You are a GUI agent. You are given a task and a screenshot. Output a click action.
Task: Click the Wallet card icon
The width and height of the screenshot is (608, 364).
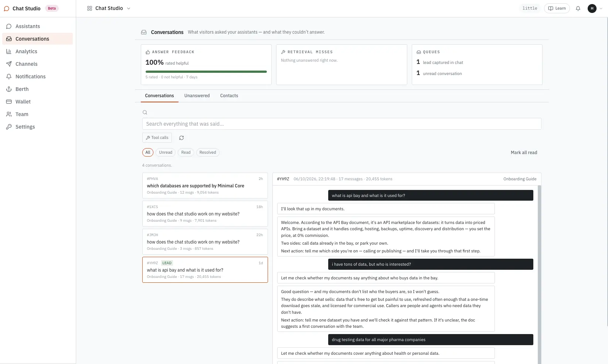click(9, 102)
